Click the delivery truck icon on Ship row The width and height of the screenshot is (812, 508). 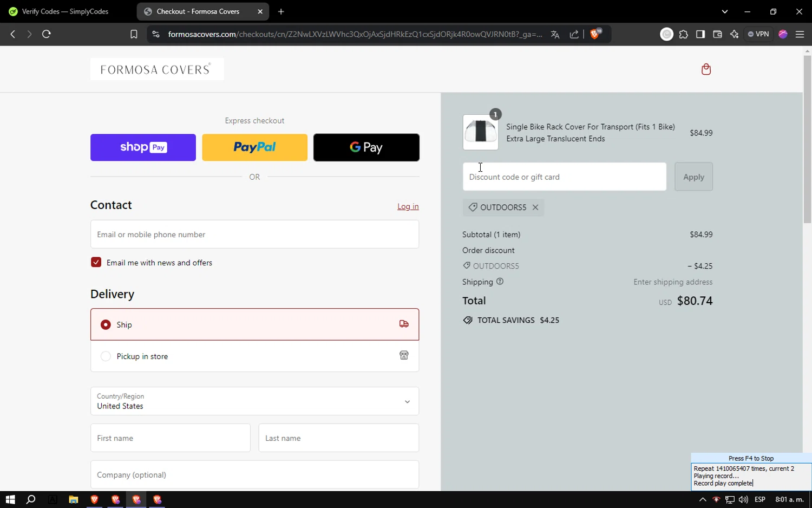point(404,324)
